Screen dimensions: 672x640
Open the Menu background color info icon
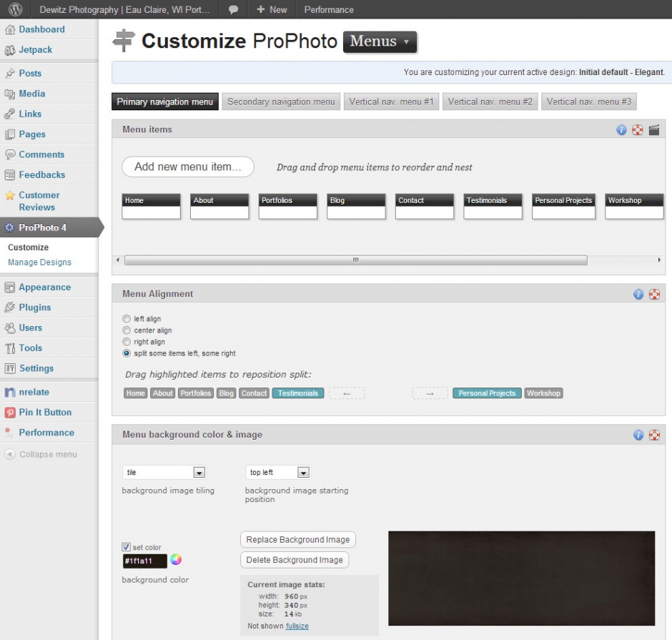638,435
